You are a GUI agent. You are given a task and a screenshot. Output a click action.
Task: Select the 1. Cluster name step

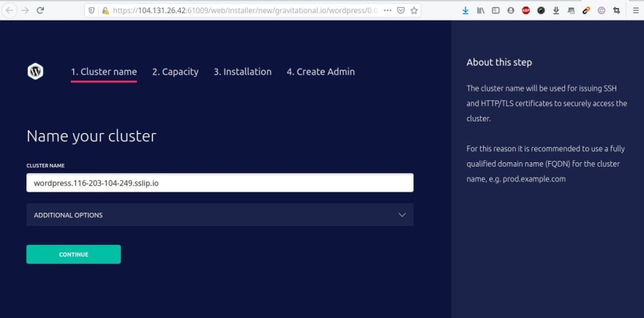click(x=103, y=72)
